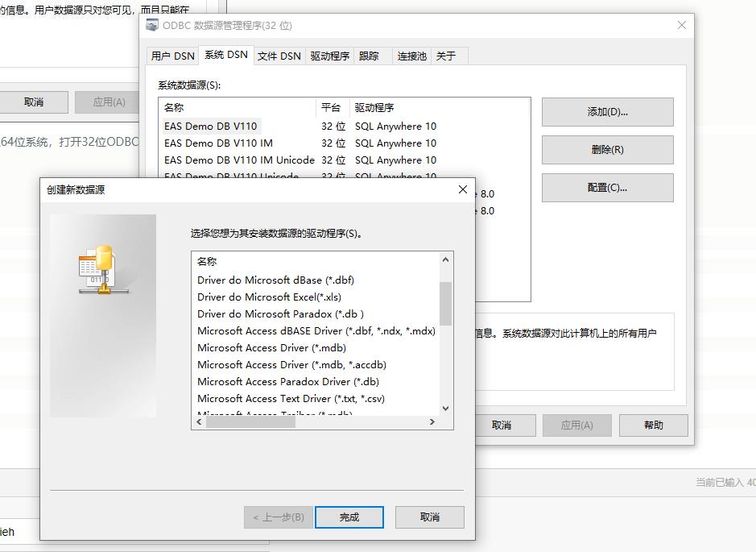Click the driver list vertical scrollbar thumb
Screen dimensions: 756x552
click(x=445, y=304)
